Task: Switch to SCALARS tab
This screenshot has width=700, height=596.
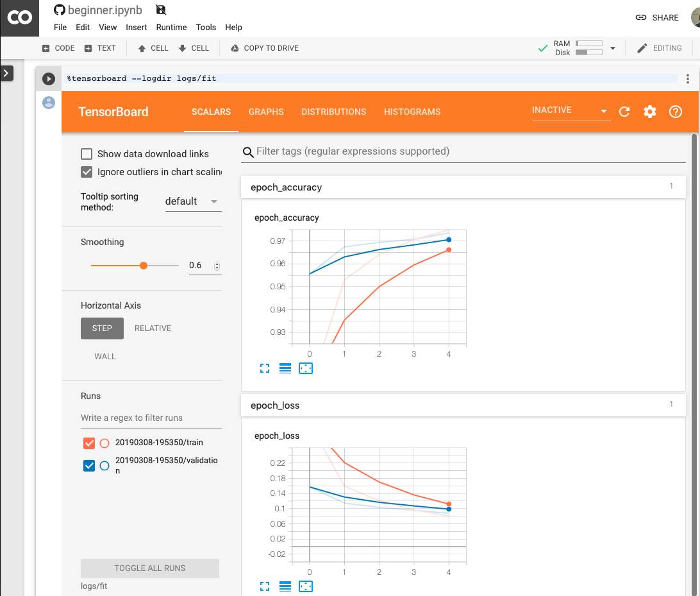Action: pos(211,112)
